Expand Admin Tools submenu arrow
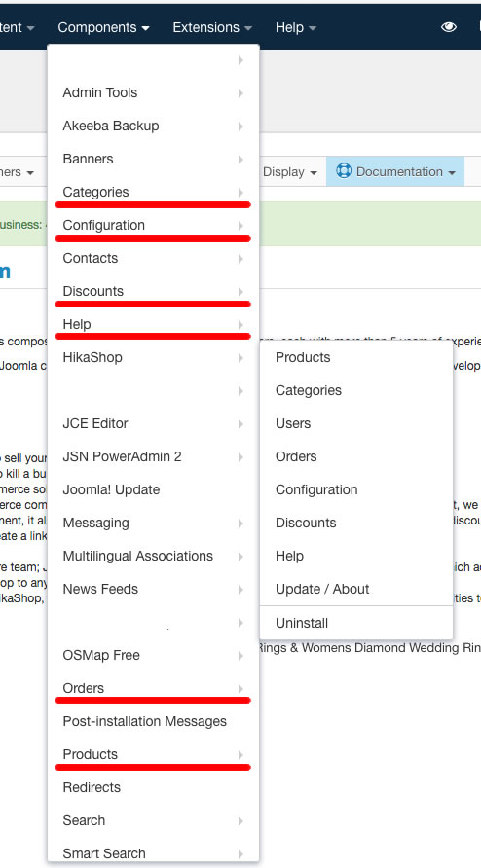The image size is (481, 868). [x=240, y=93]
